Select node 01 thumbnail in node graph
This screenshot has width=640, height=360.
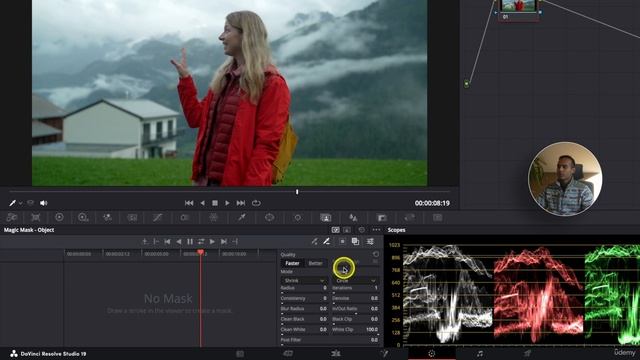pyautogui.click(x=518, y=5)
